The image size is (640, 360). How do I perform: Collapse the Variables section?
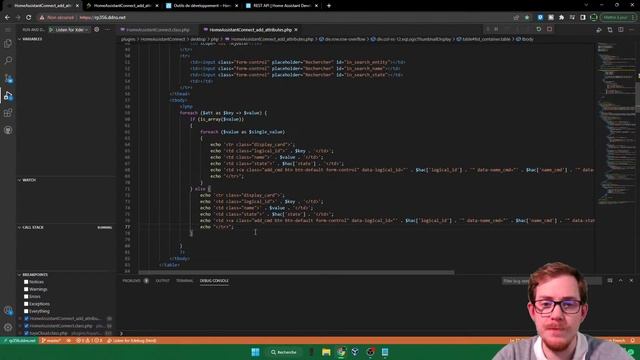tap(65, 39)
